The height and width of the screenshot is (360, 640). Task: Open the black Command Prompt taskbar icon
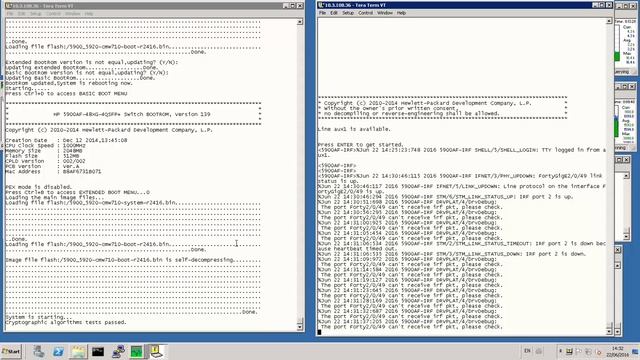[98, 351]
